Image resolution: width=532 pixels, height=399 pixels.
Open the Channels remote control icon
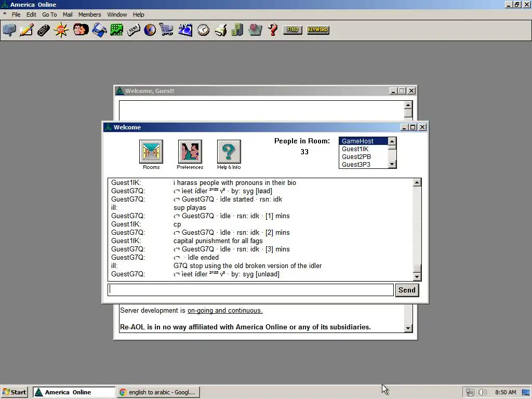[44, 30]
